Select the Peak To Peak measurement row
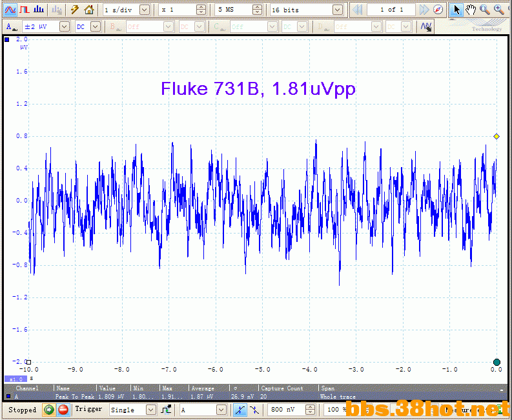 (253, 397)
